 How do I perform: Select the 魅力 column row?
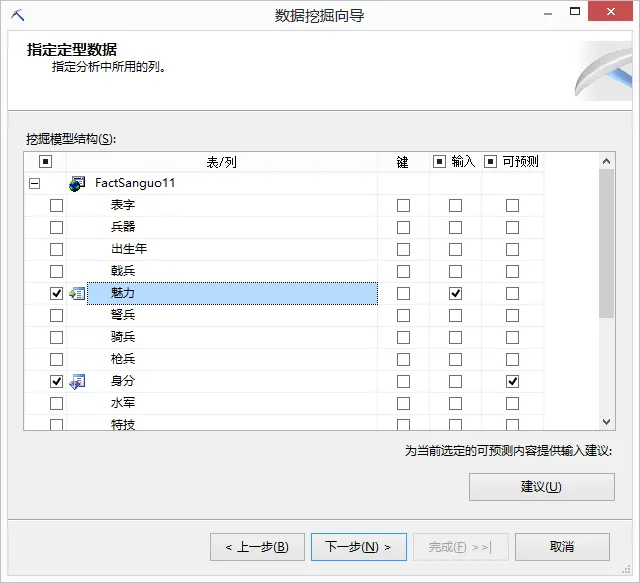click(x=232, y=293)
